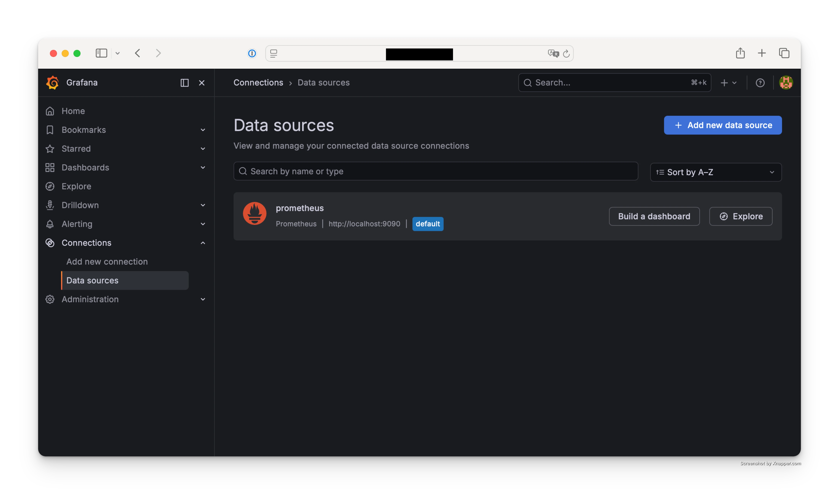
Task: Click the Starred star icon
Action: point(50,149)
